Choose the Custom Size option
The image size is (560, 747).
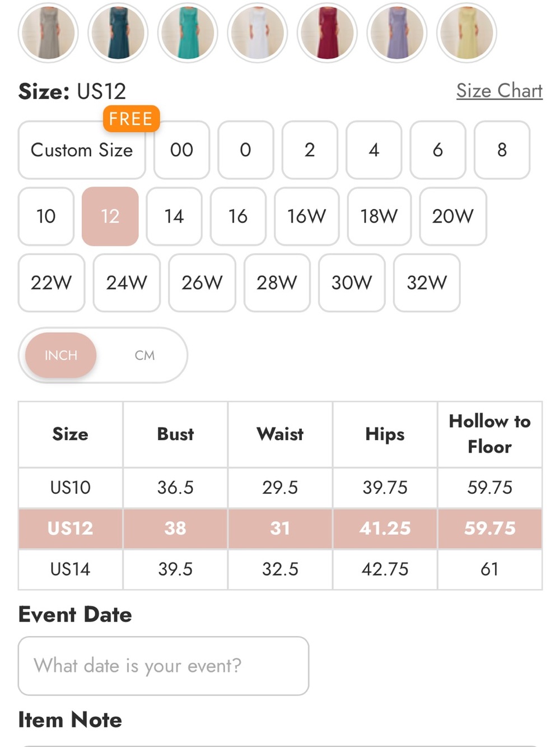pyautogui.click(x=82, y=150)
